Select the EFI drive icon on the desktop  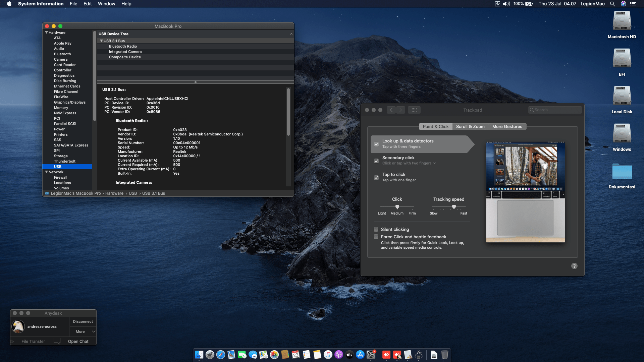(622, 58)
